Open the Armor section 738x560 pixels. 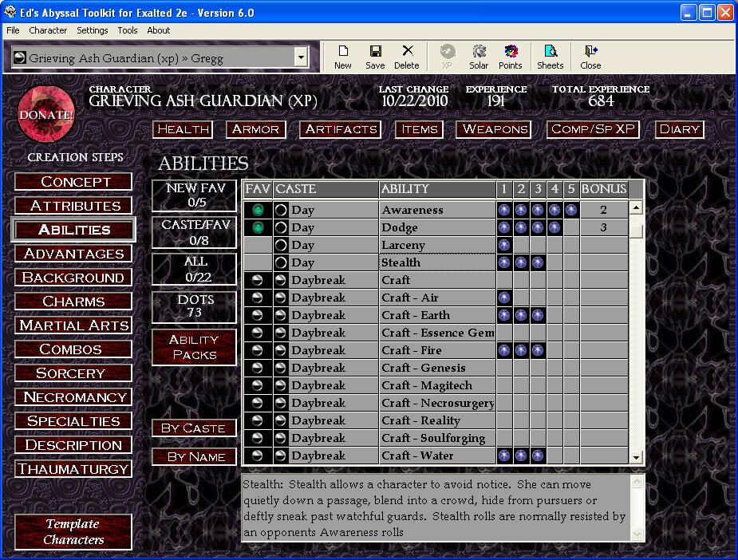tap(255, 129)
